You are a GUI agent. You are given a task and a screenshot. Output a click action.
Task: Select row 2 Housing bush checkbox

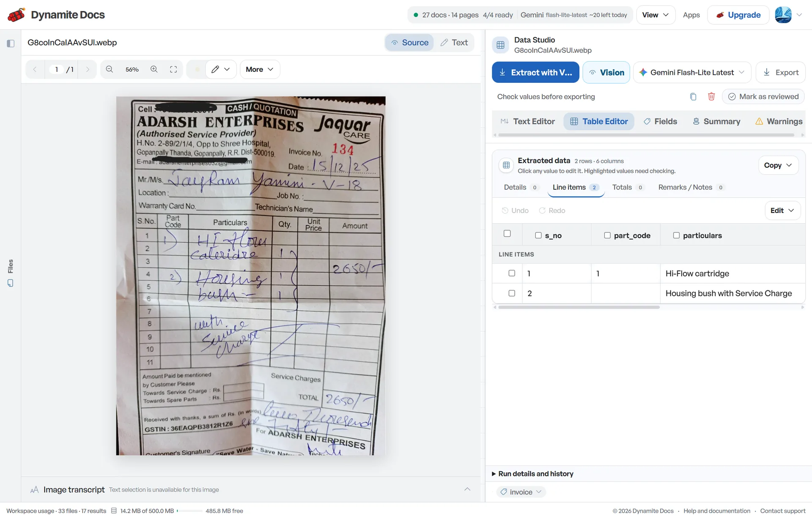click(x=512, y=293)
